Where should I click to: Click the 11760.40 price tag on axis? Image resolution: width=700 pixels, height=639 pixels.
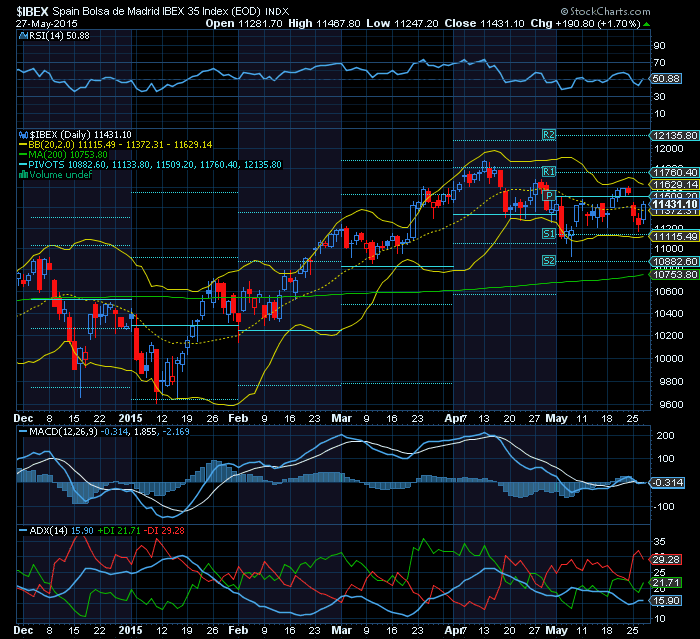(675, 172)
